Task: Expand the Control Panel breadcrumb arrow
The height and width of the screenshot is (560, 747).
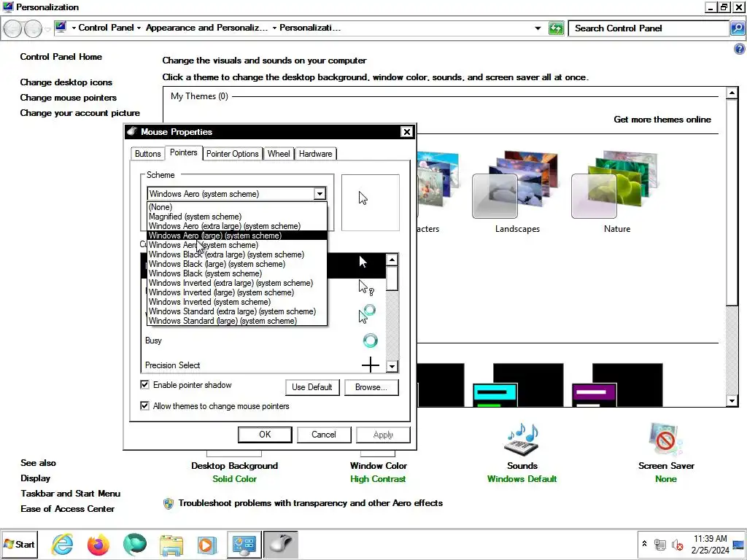Action: click(139, 28)
